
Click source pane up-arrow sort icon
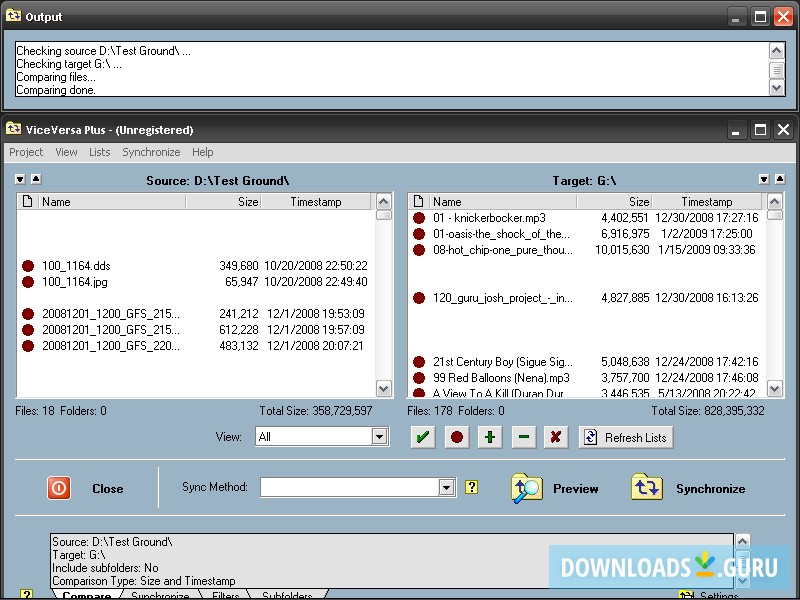point(36,179)
